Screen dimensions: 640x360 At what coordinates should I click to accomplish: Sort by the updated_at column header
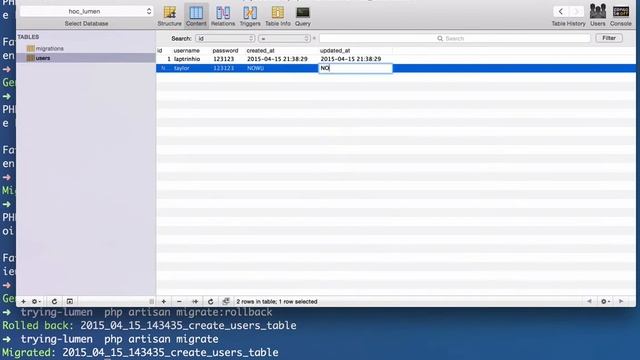click(335, 51)
